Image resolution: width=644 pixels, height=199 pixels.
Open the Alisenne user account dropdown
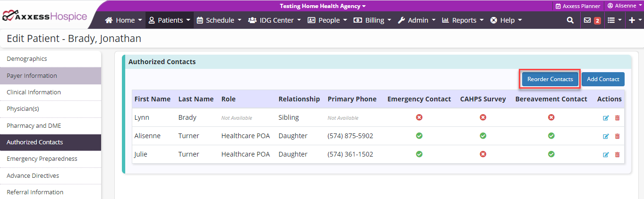click(x=624, y=6)
